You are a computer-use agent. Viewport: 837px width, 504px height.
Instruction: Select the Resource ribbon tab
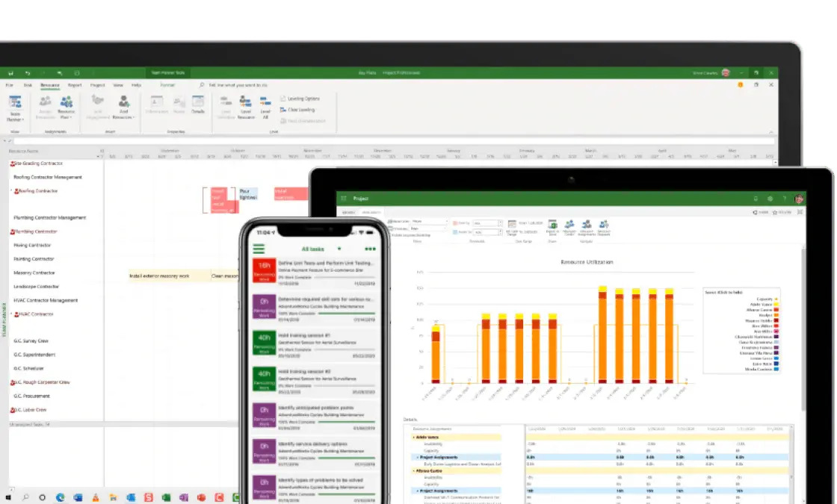(49, 85)
